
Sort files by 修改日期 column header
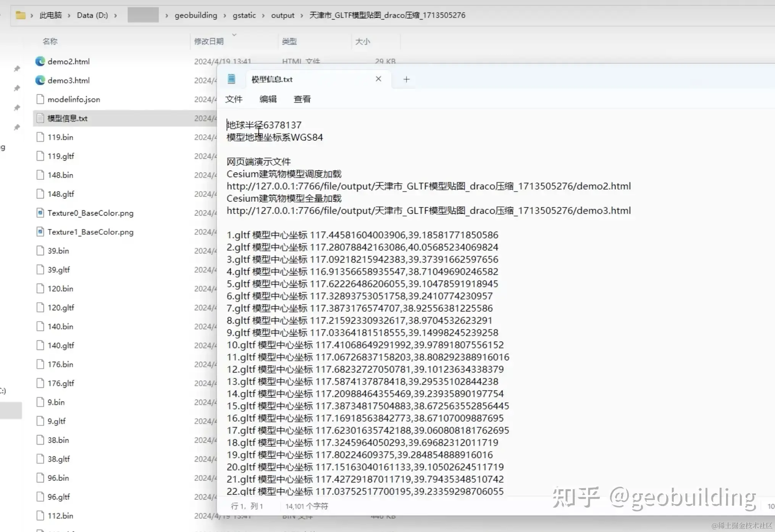point(209,41)
